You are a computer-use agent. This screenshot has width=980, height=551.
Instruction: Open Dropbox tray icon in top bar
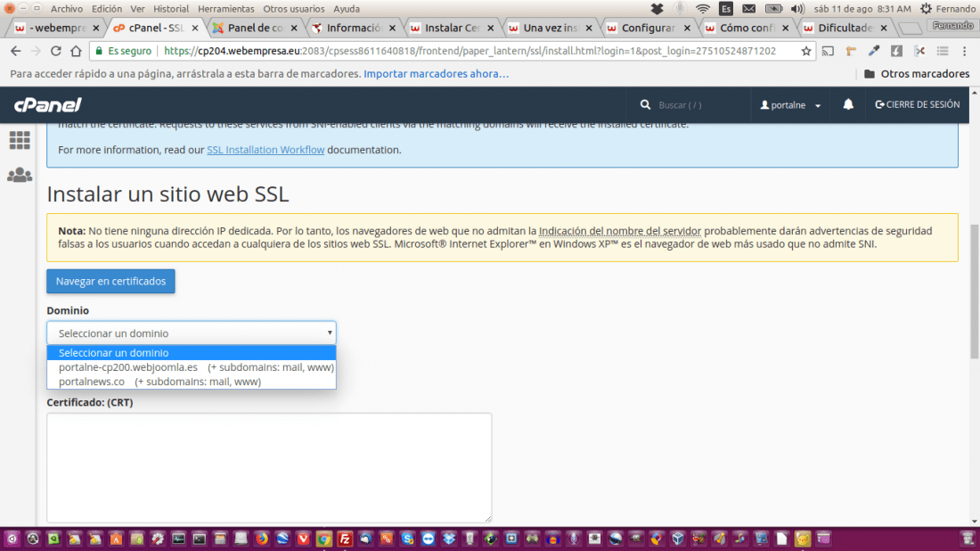coord(657,9)
